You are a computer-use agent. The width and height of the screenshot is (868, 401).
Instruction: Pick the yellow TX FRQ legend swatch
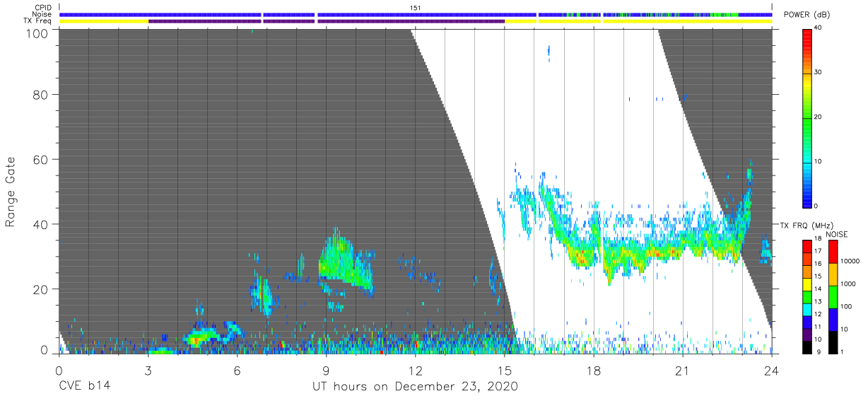coord(807,286)
